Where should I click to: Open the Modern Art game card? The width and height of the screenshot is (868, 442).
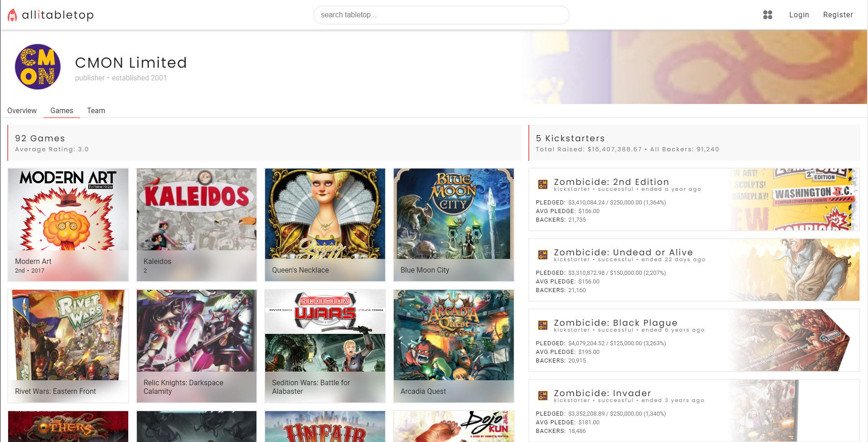(68, 225)
